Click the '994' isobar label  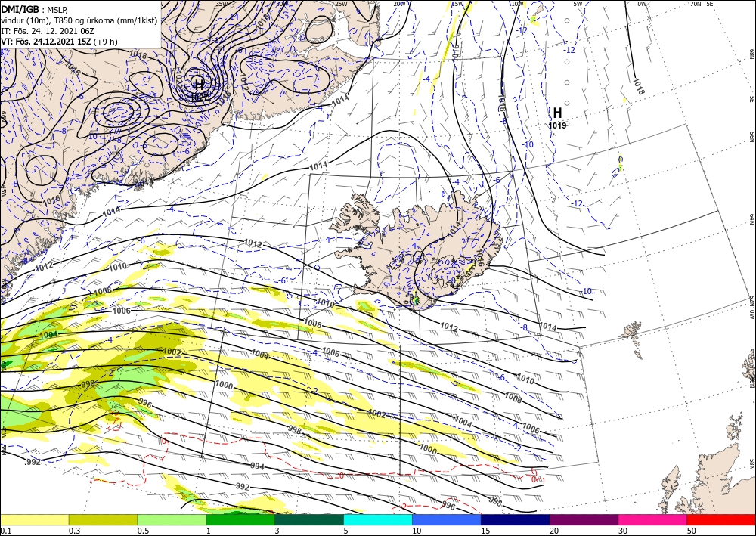click(x=258, y=466)
